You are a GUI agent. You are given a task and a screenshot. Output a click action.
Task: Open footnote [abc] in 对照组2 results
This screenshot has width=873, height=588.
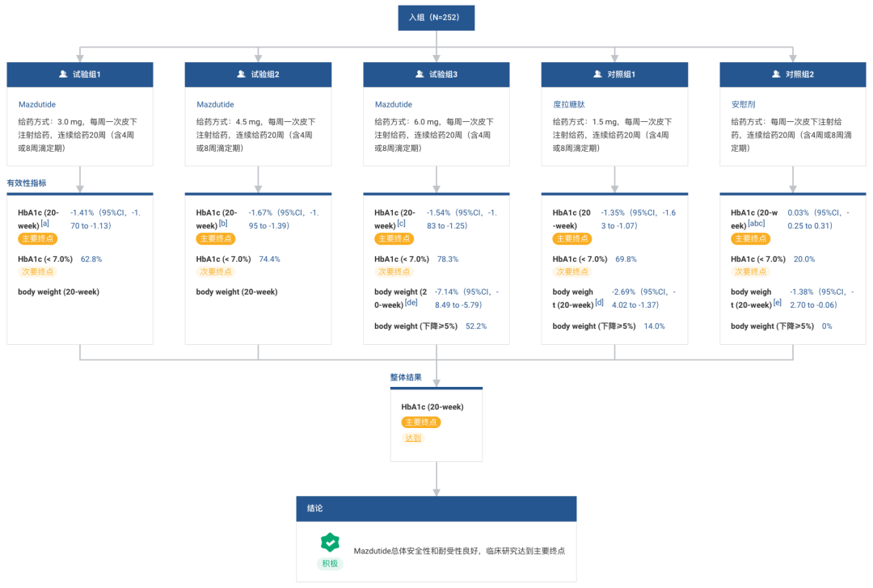pyautogui.click(x=757, y=223)
